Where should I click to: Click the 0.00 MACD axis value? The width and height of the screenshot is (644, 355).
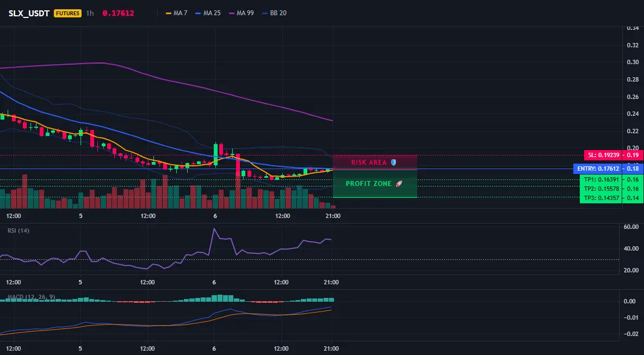[x=630, y=301]
